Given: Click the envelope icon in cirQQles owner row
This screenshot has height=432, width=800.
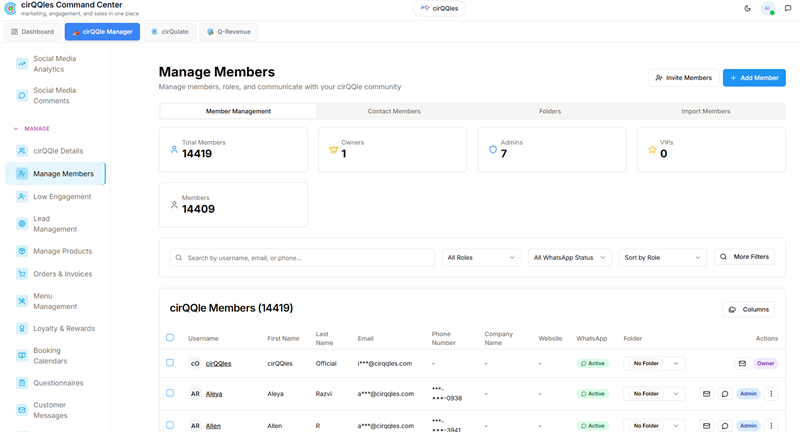Looking at the screenshot, I should [x=742, y=363].
